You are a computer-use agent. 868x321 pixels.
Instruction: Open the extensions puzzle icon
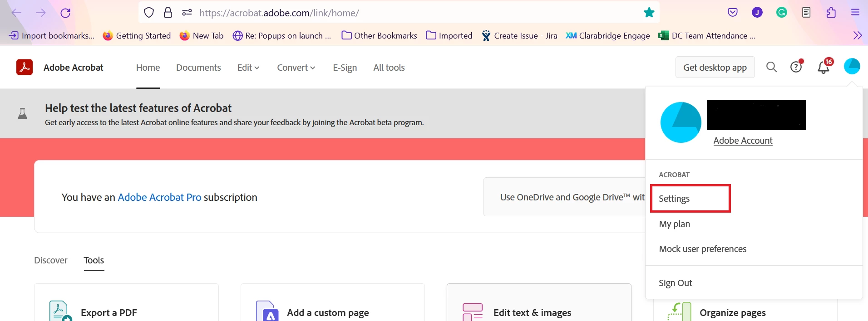coord(831,13)
